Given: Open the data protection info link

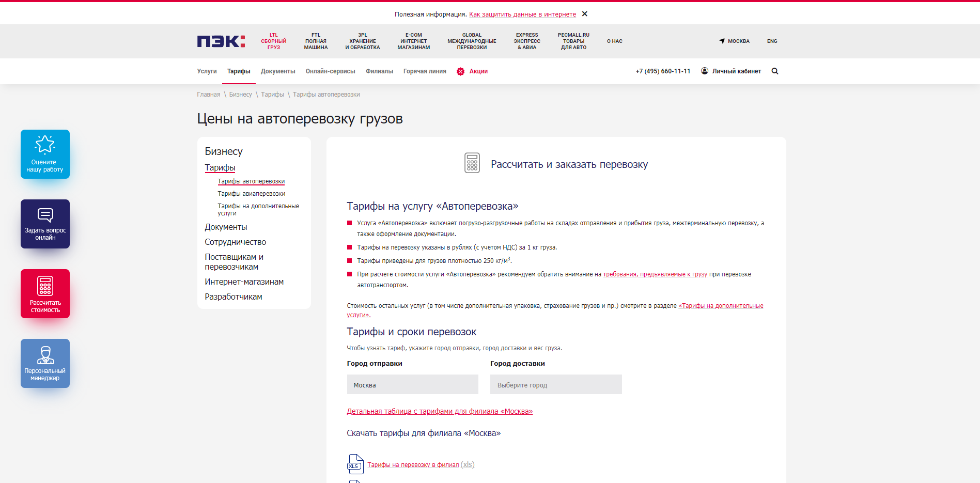Looking at the screenshot, I should pos(522,14).
